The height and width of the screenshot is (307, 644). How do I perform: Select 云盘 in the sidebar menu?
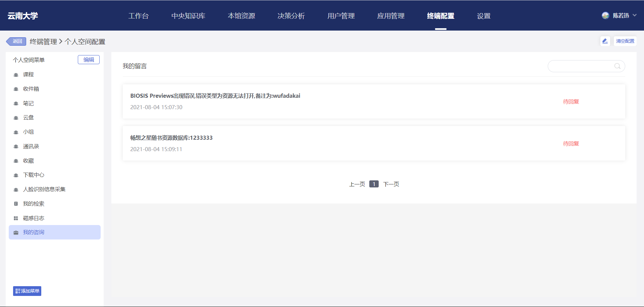point(55,118)
